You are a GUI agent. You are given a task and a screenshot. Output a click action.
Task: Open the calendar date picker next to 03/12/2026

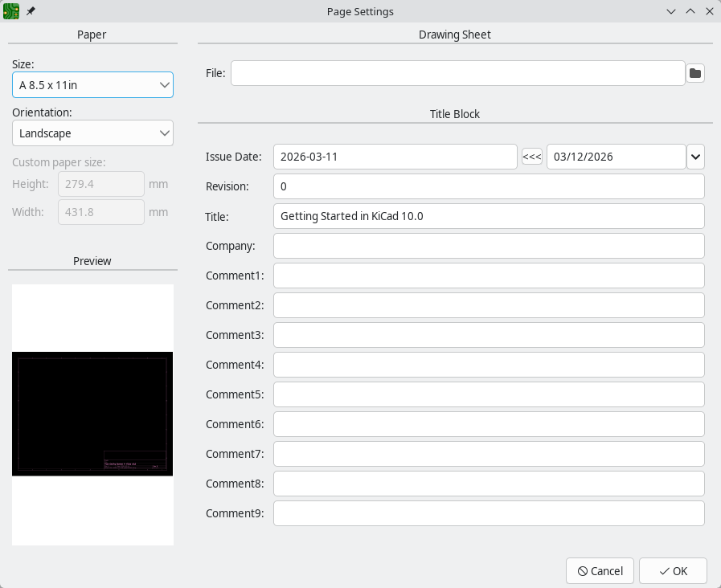click(x=695, y=157)
